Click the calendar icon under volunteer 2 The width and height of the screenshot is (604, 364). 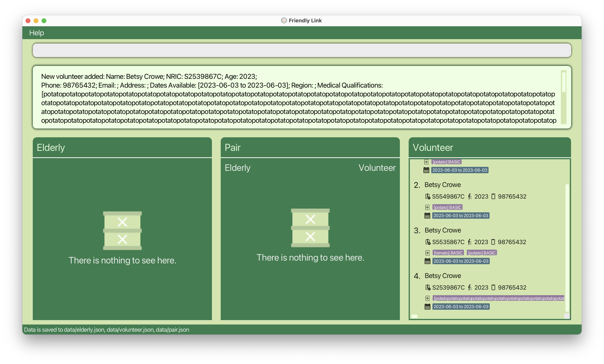click(x=427, y=216)
